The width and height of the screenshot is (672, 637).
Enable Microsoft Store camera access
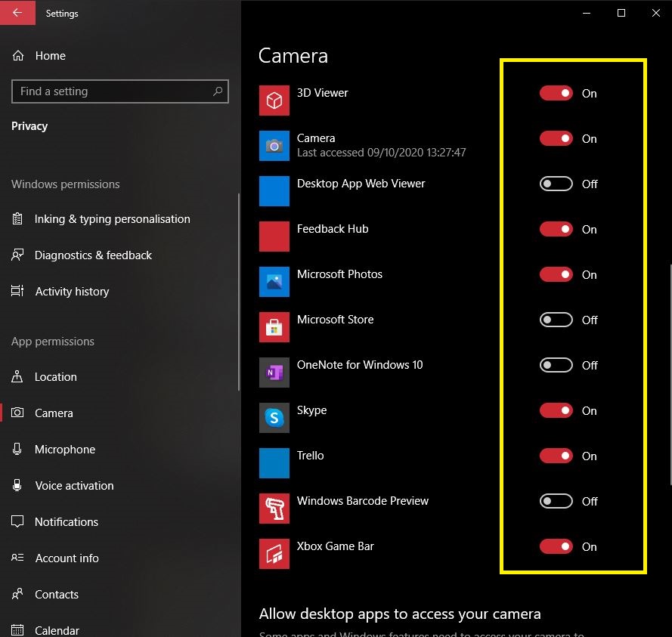tap(556, 320)
